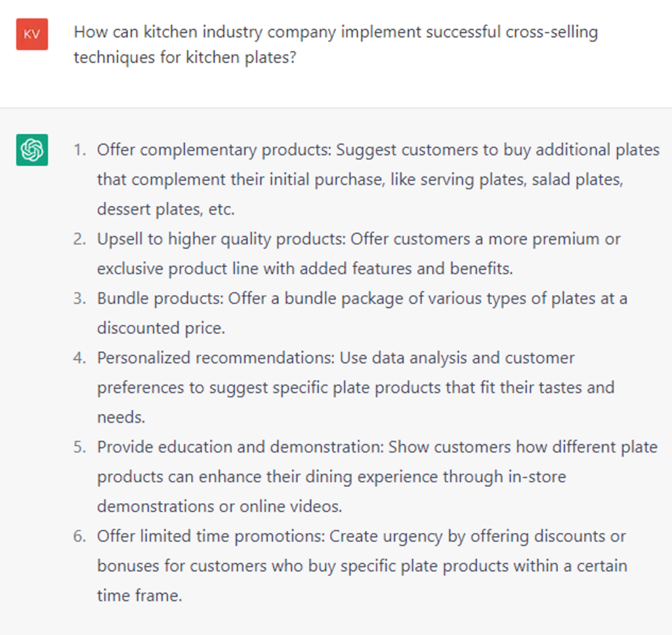This screenshot has height=635, width=672.
Task: Select the user's cross-selling question text
Action: click(x=335, y=45)
